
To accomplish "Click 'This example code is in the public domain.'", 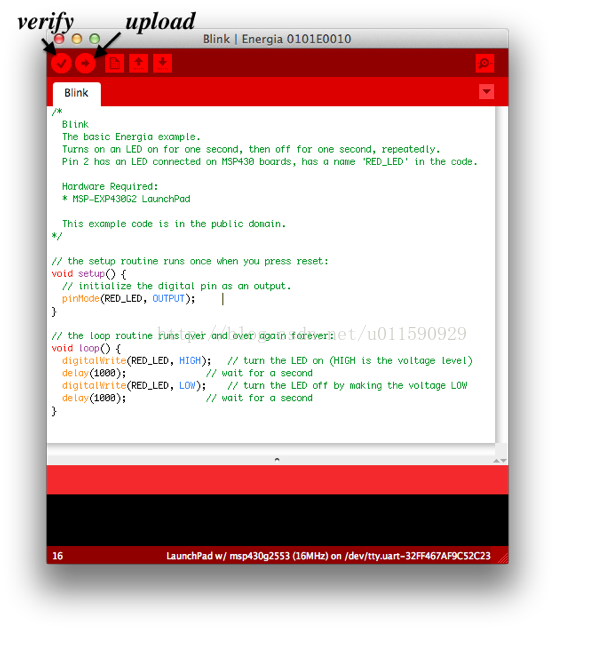I will 174,224.
